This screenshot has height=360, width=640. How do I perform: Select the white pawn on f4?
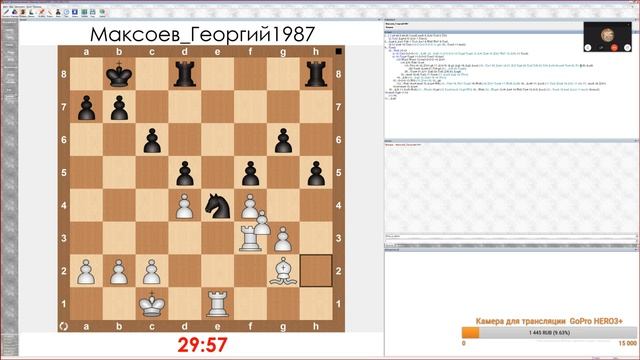249,206
